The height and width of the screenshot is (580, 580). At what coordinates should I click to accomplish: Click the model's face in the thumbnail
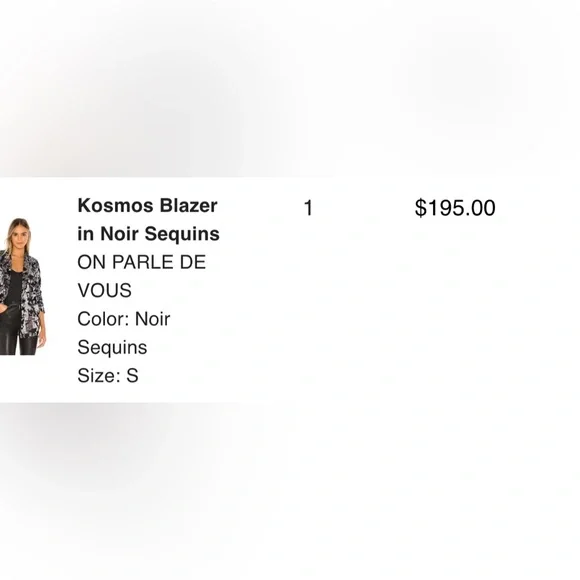point(18,237)
